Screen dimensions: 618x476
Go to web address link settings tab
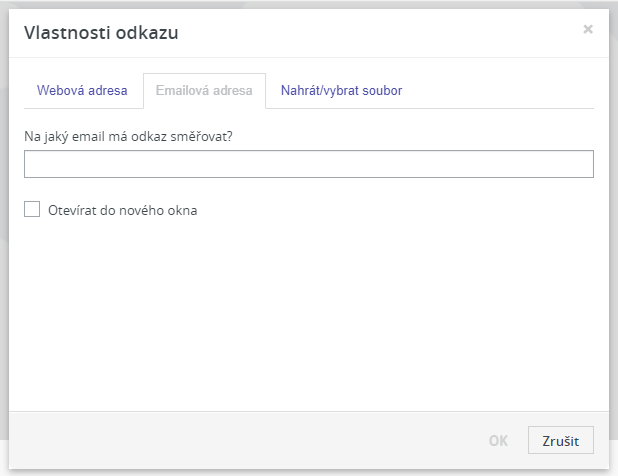82,91
